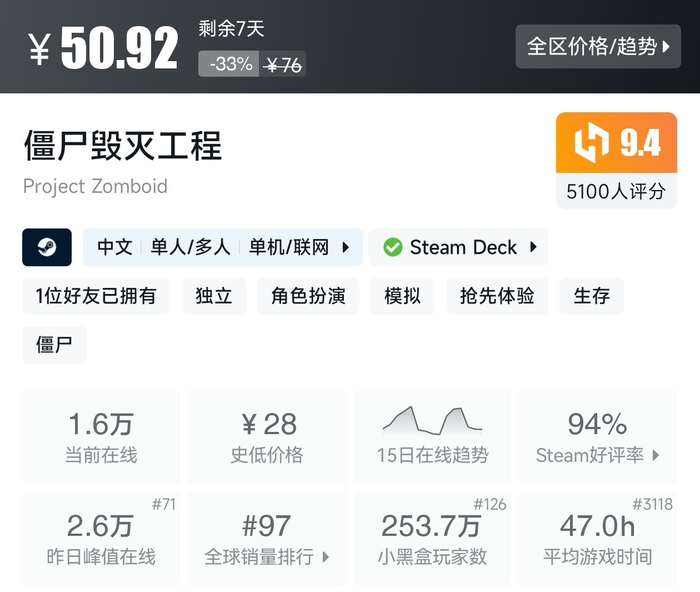The image size is (700, 592).
Task: Tap the 253.7万 小黑盒玩家数 stat card
Action: tap(432, 539)
